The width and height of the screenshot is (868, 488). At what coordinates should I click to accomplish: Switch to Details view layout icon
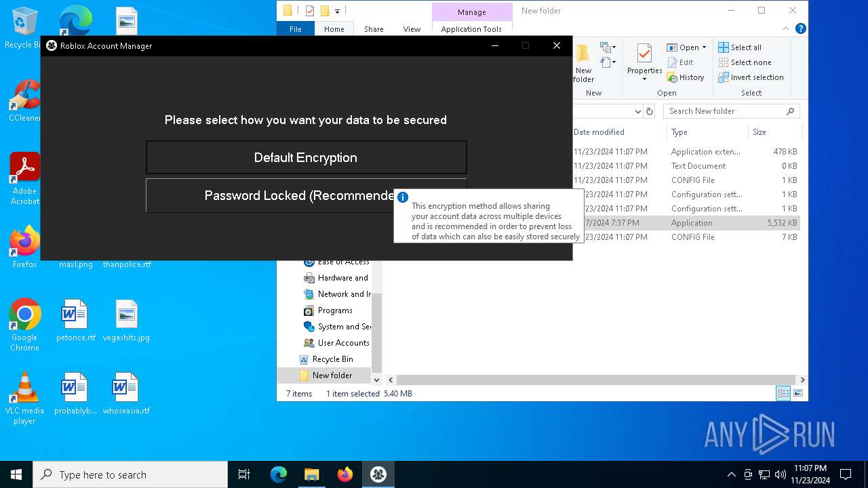(783, 393)
